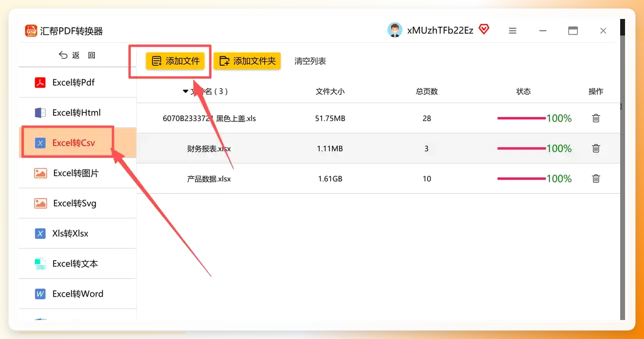
Task: Select file 财务报表.xlsx
Action: 209,148
